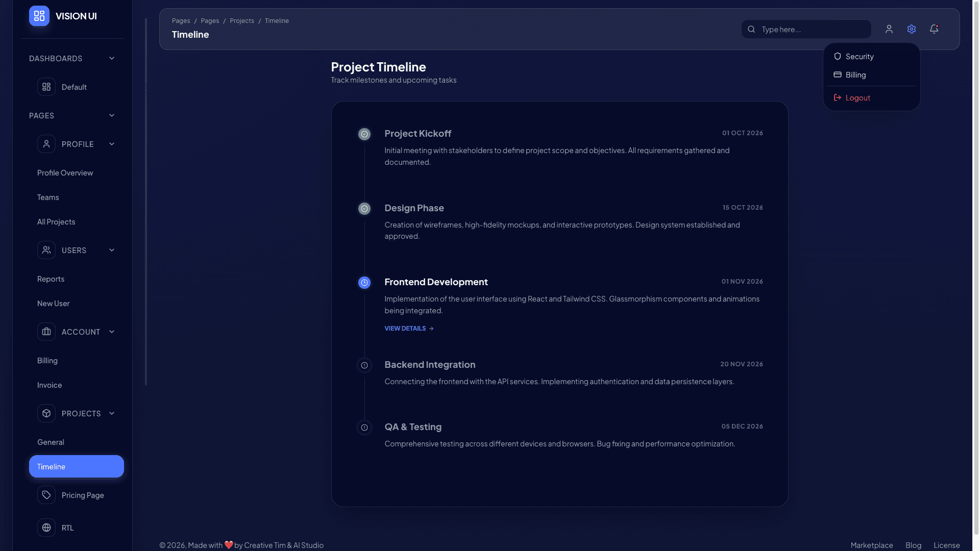Open Billing from the account dropdown menu
The width and height of the screenshot is (980, 551).
click(856, 74)
